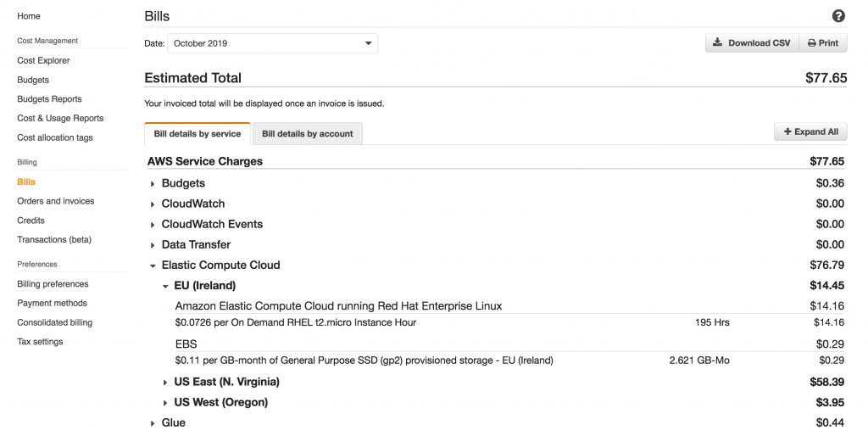Open Cost Explorer from the sidebar
This screenshot has width=868, height=436.
pyautogui.click(x=43, y=60)
